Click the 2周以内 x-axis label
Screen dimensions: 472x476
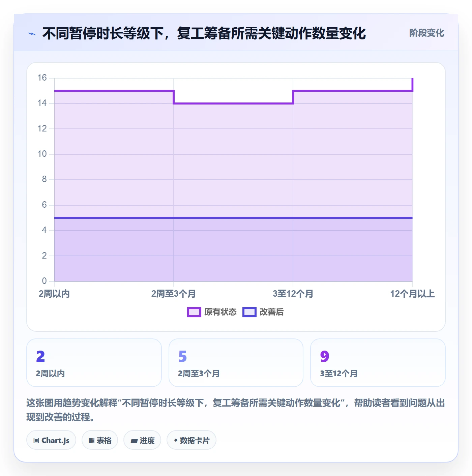[x=54, y=294]
